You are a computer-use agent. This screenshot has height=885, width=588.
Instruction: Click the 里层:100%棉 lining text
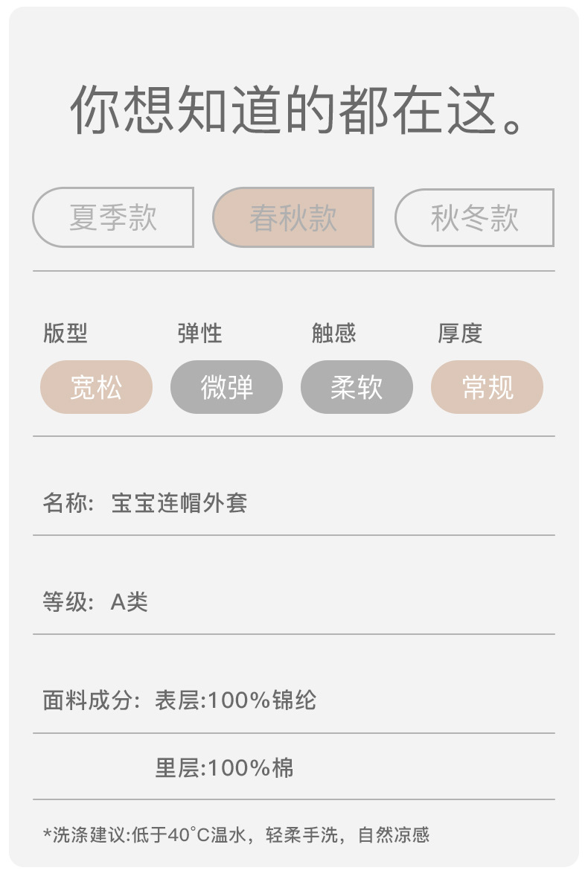pos(224,767)
